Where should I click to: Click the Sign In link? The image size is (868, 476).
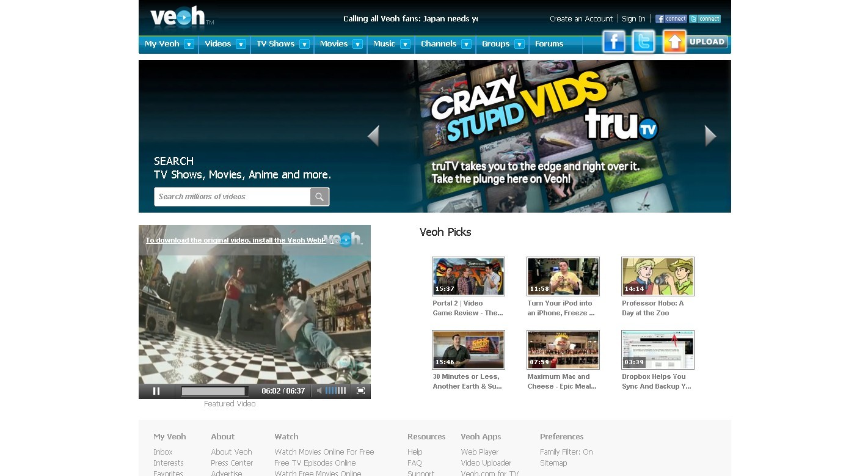click(633, 19)
